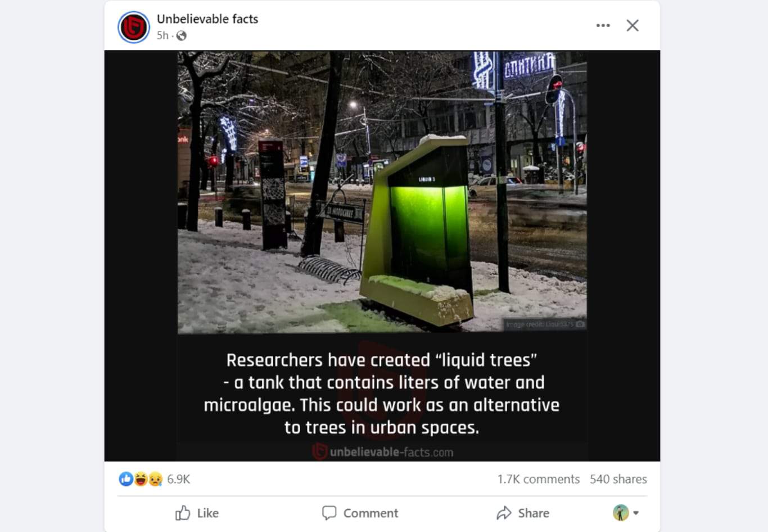View the 540 shares list
The width and height of the screenshot is (768, 532).
(618, 479)
